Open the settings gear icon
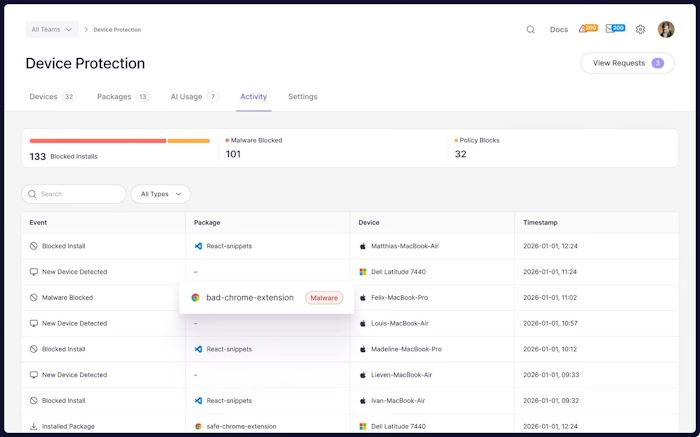Viewport: 700px width, 437px height. 641,29
